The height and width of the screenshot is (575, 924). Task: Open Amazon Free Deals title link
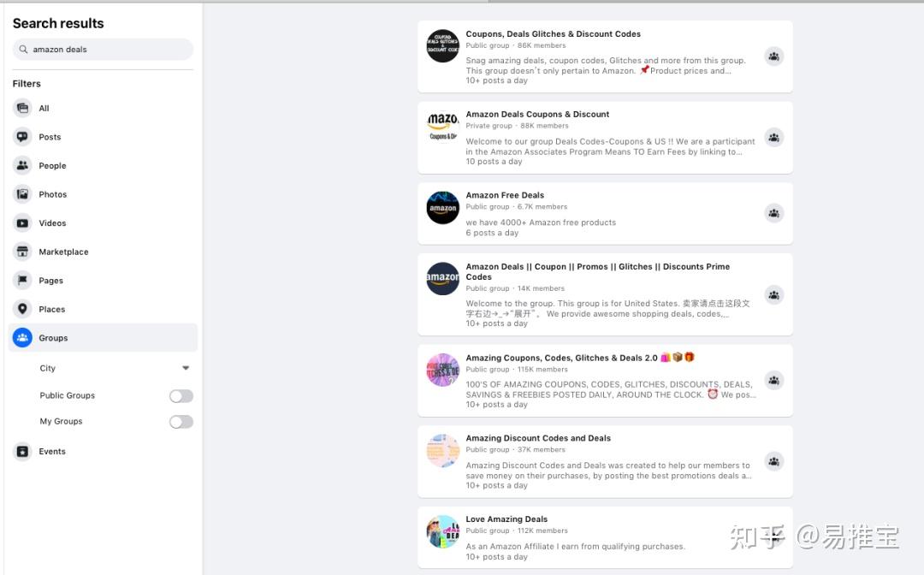click(x=505, y=195)
